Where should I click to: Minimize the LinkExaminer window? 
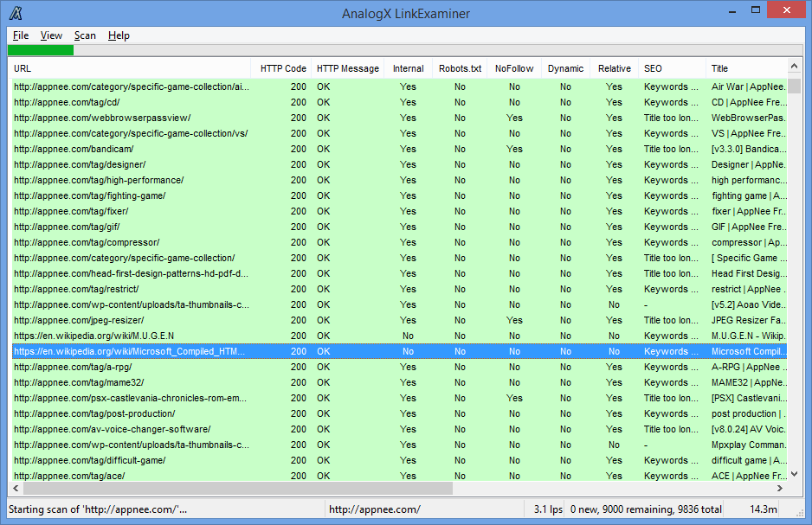[x=732, y=10]
